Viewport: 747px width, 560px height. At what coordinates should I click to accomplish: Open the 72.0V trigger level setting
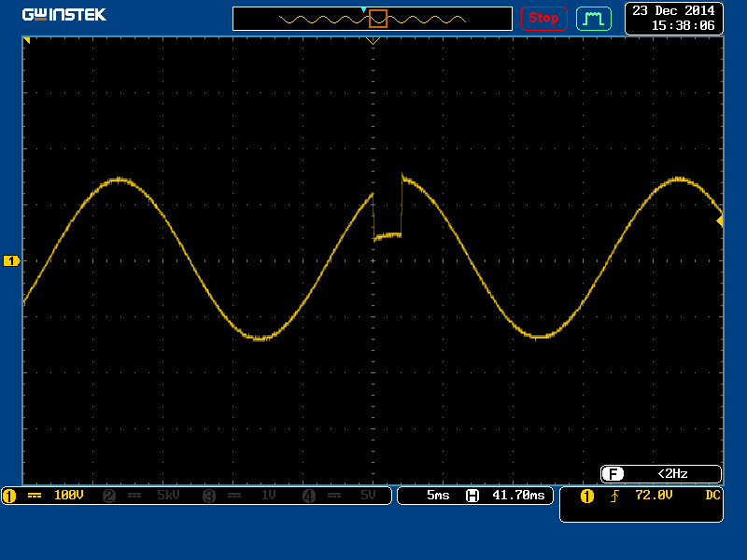pyautogui.click(x=654, y=496)
